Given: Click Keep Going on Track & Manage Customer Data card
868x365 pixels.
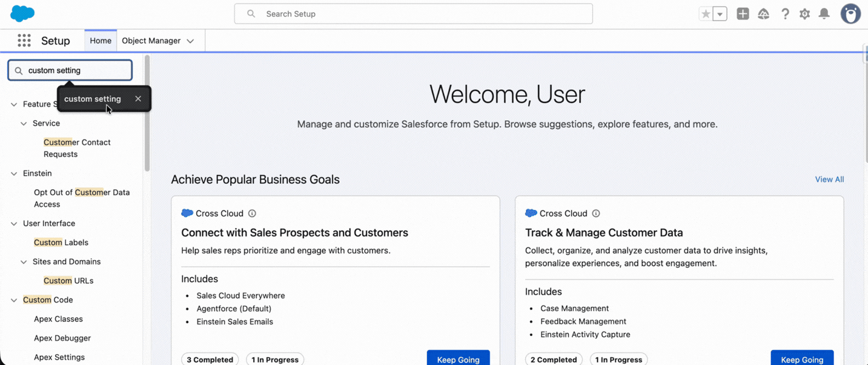Looking at the screenshot, I should tap(802, 358).
